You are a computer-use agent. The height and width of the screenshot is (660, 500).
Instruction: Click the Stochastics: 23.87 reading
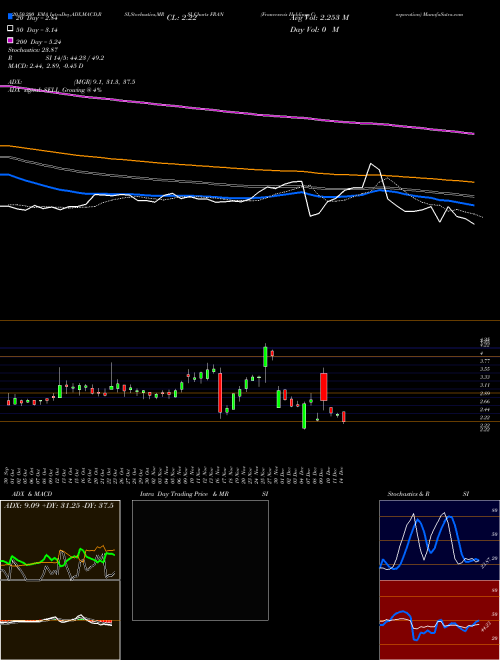32,50
